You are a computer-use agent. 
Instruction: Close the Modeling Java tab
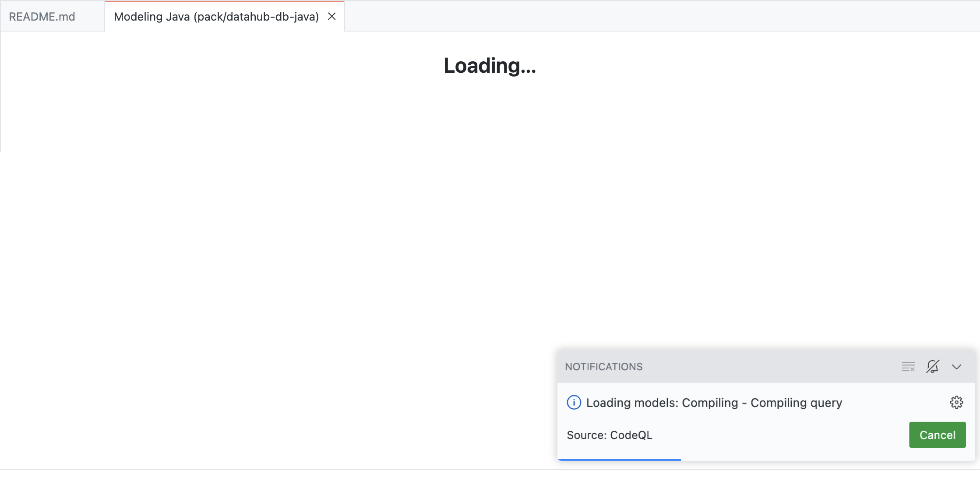pyautogui.click(x=332, y=17)
